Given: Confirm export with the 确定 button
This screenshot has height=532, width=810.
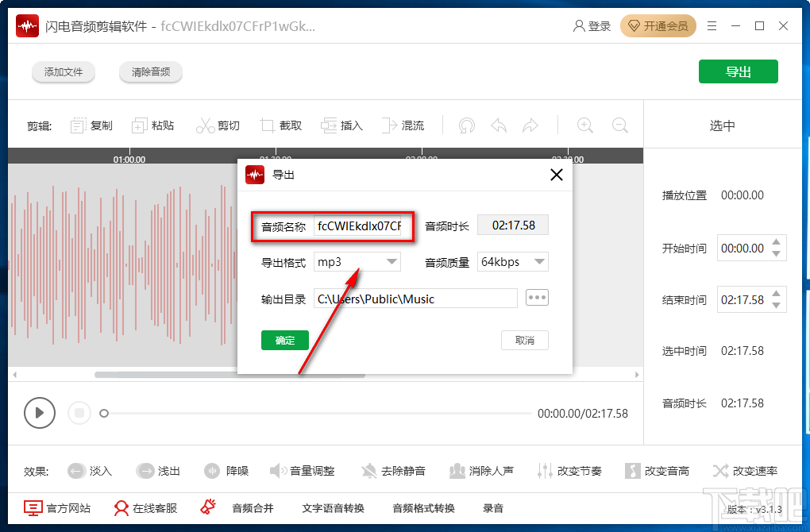Looking at the screenshot, I should pos(285,341).
